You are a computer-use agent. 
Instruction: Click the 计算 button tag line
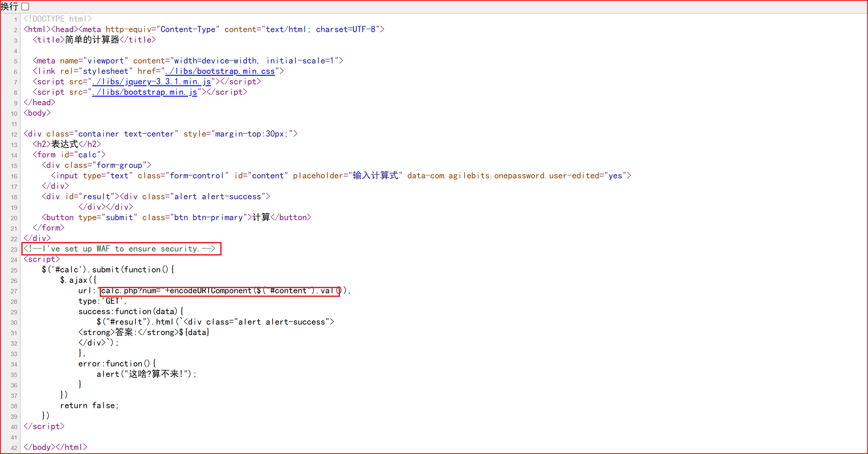(176, 217)
